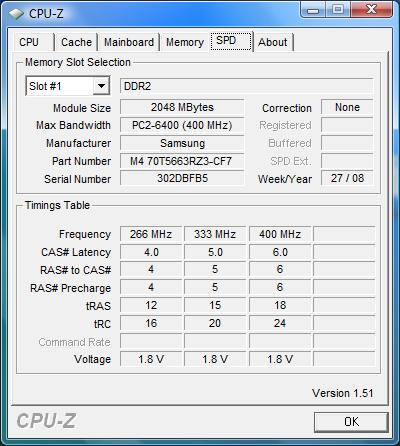Switch to the Memory tab
The height and width of the screenshot is (446, 400).
[185, 42]
